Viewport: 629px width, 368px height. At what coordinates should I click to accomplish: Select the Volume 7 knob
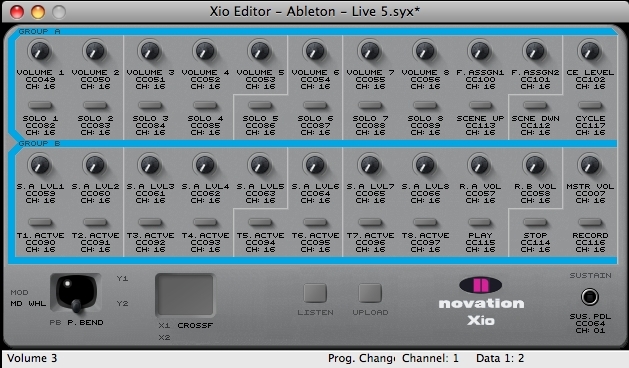tap(370, 51)
